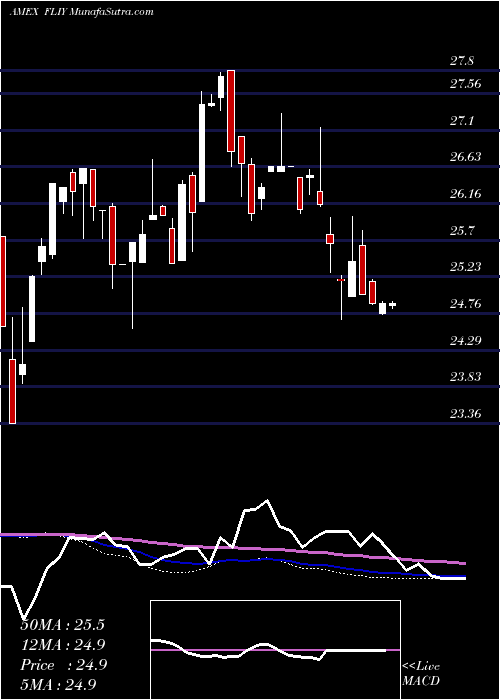Image resolution: width=500 pixels, height=700 pixels.
Task: Click the last small white candle near 24.76
Action: click(x=393, y=305)
